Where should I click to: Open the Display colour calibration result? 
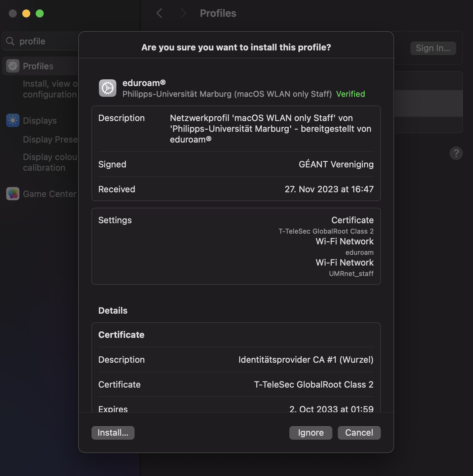coord(50,162)
